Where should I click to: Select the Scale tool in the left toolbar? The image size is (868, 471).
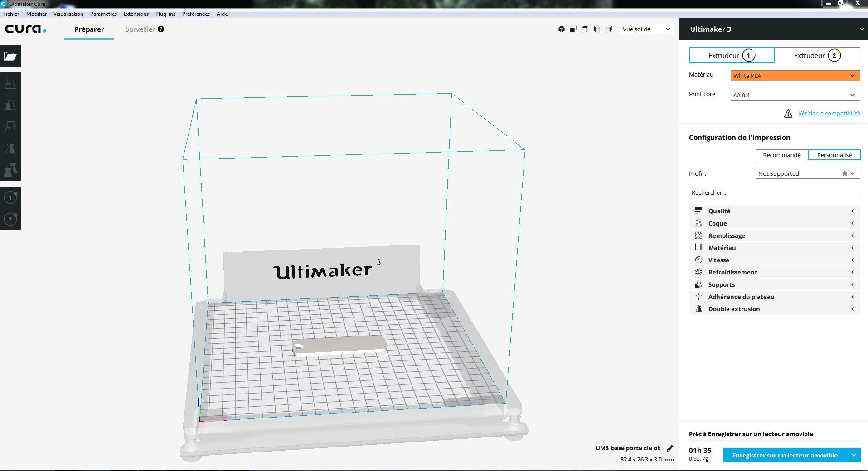(10, 105)
